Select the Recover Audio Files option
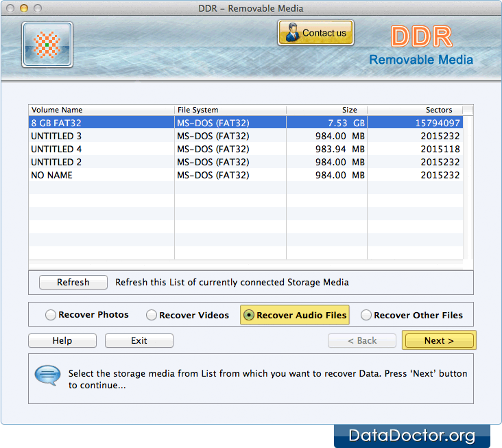 point(295,315)
